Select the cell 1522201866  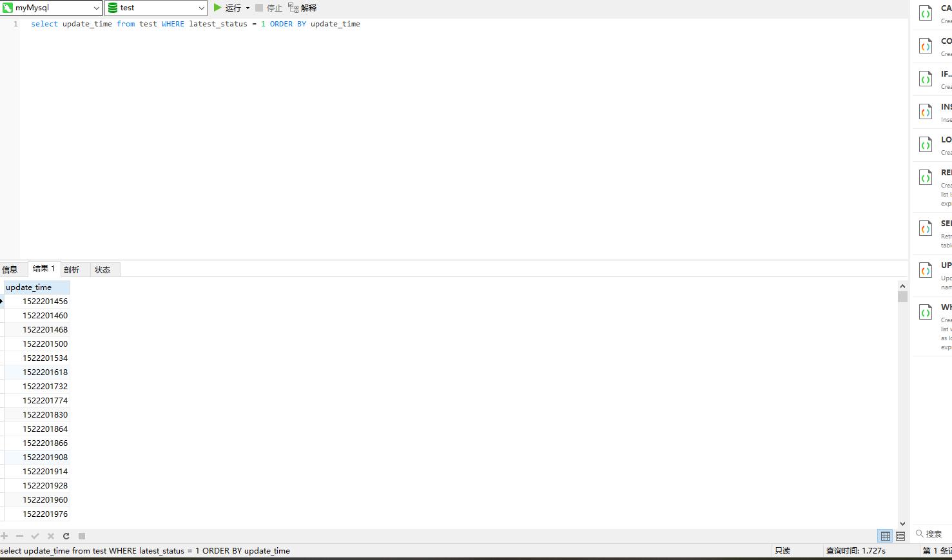37,443
